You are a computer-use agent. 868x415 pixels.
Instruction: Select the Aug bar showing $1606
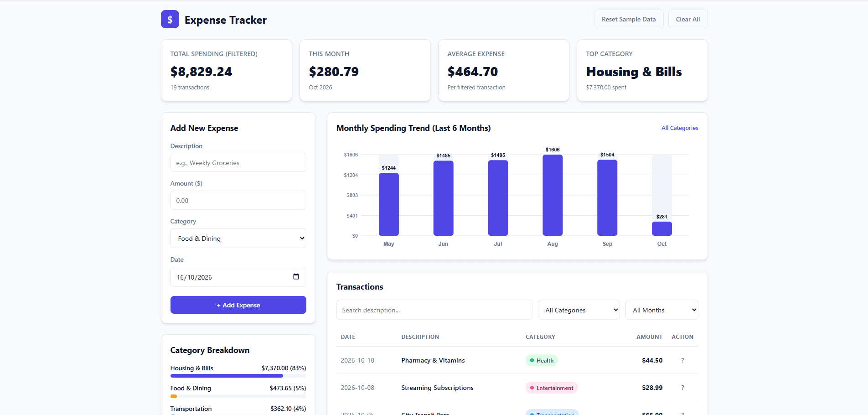click(x=553, y=195)
